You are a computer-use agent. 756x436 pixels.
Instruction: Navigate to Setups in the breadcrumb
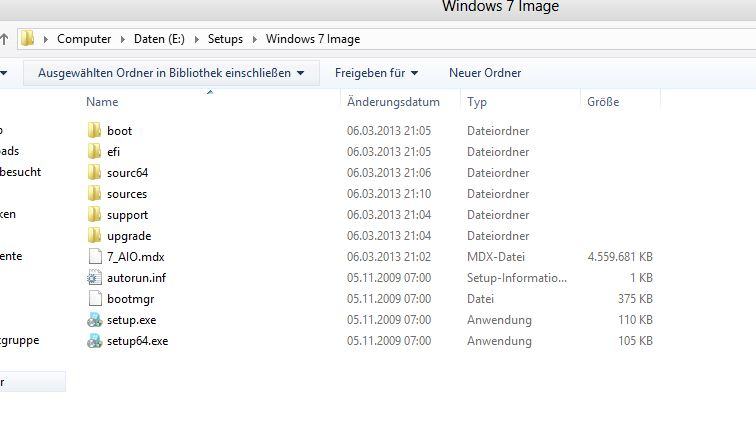(225, 39)
